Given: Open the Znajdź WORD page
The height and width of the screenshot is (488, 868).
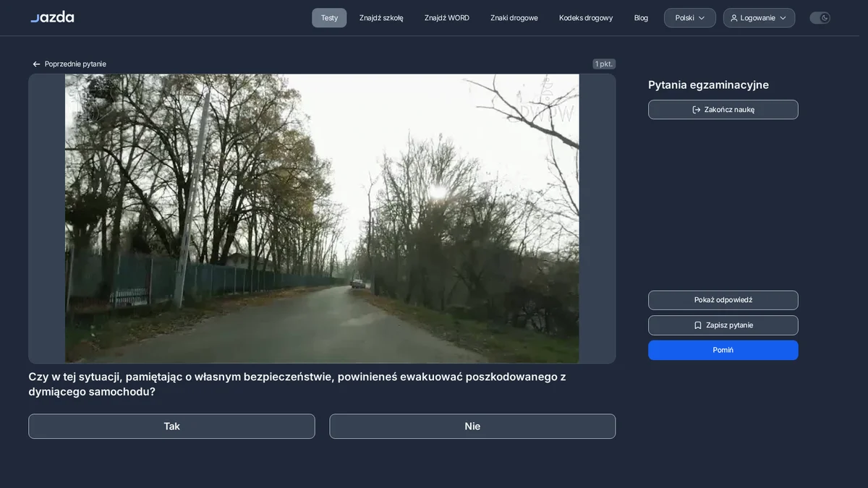Looking at the screenshot, I should (447, 18).
